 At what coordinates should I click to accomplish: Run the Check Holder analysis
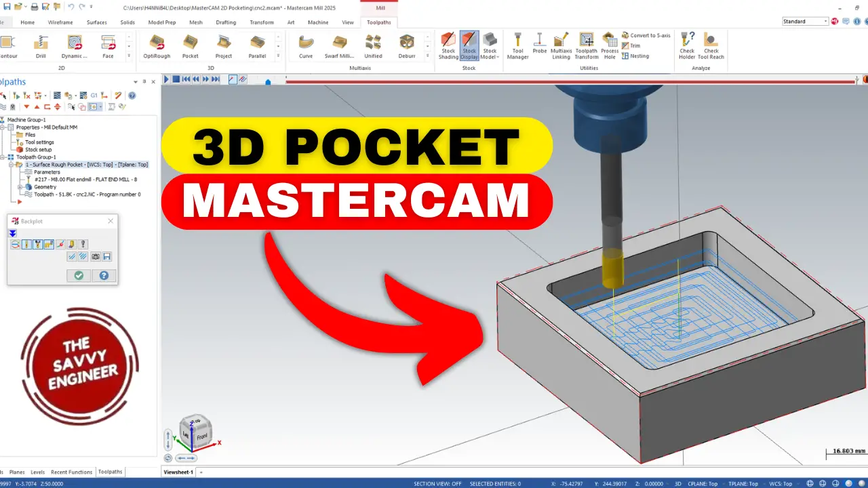click(687, 46)
